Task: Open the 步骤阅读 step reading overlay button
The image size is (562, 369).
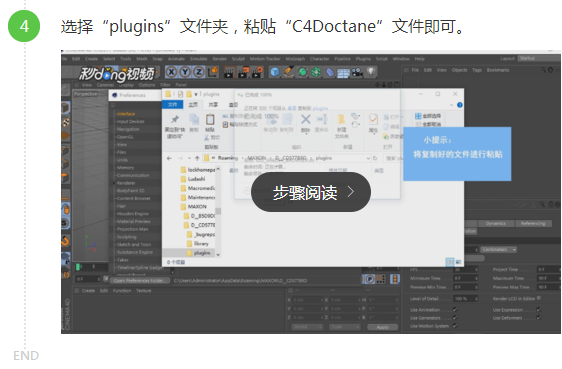Action: tap(311, 192)
